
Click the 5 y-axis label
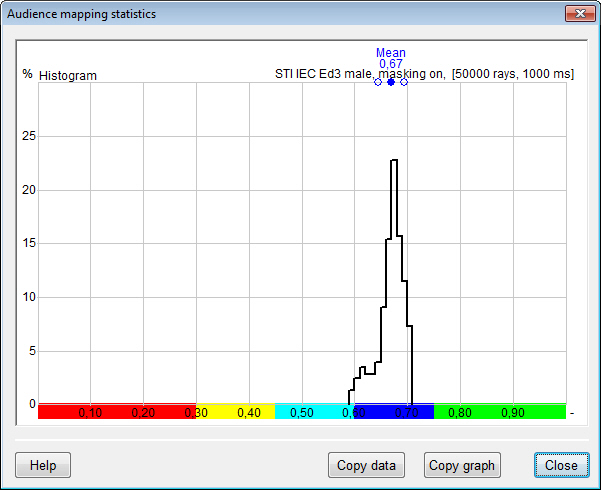click(x=32, y=351)
